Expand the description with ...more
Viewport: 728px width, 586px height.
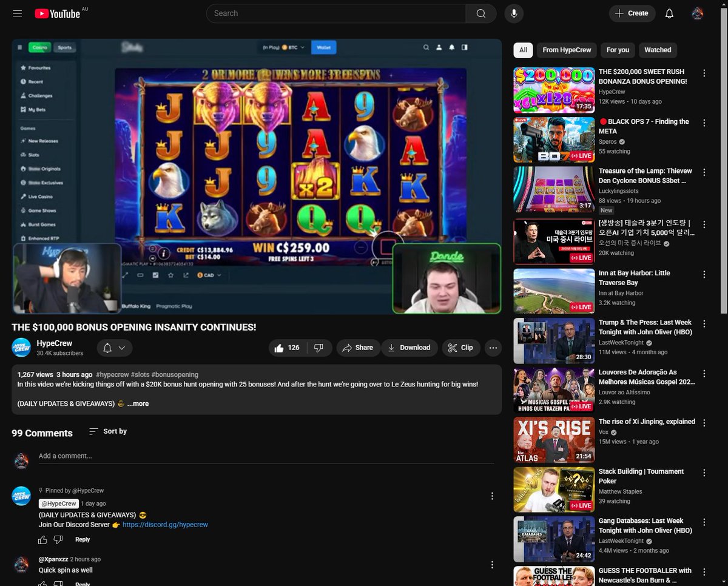click(138, 403)
